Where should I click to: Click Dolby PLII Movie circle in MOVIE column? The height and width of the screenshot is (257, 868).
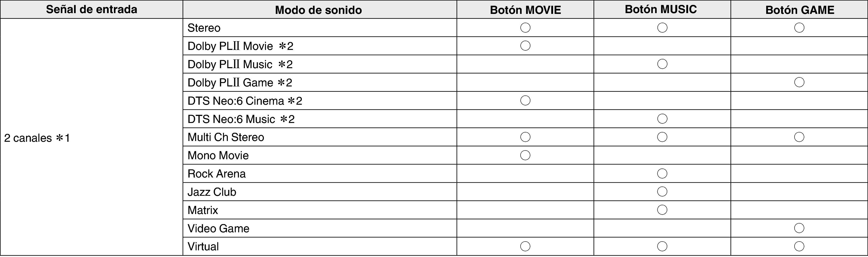click(x=525, y=46)
